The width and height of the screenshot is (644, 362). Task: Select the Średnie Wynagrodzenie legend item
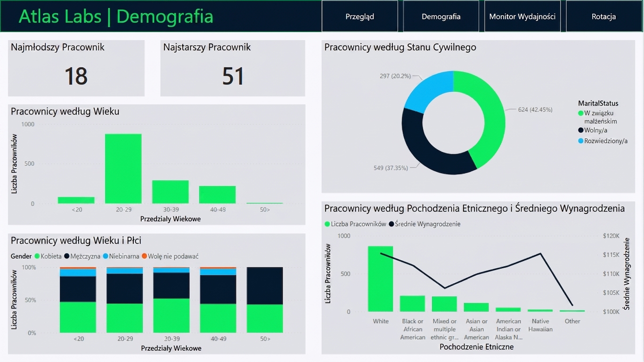tap(424, 224)
